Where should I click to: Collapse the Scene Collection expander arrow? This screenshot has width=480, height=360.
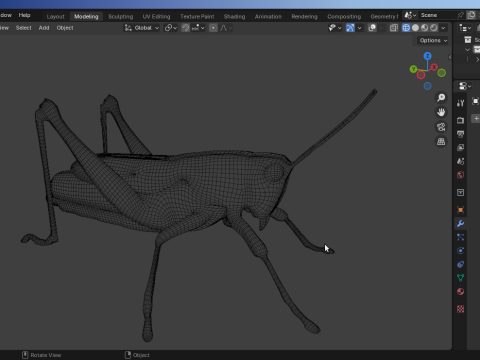(468, 50)
